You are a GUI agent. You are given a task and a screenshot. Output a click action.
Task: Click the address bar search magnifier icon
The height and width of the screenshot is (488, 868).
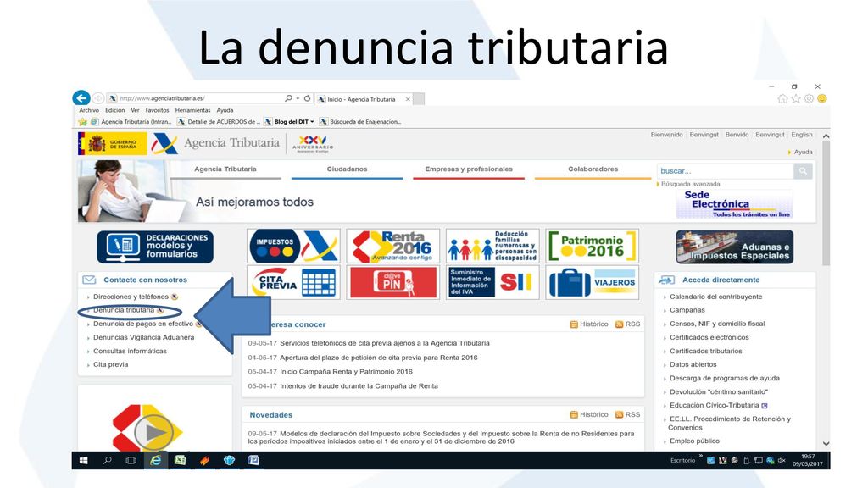pyautogui.click(x=288, y=98)
